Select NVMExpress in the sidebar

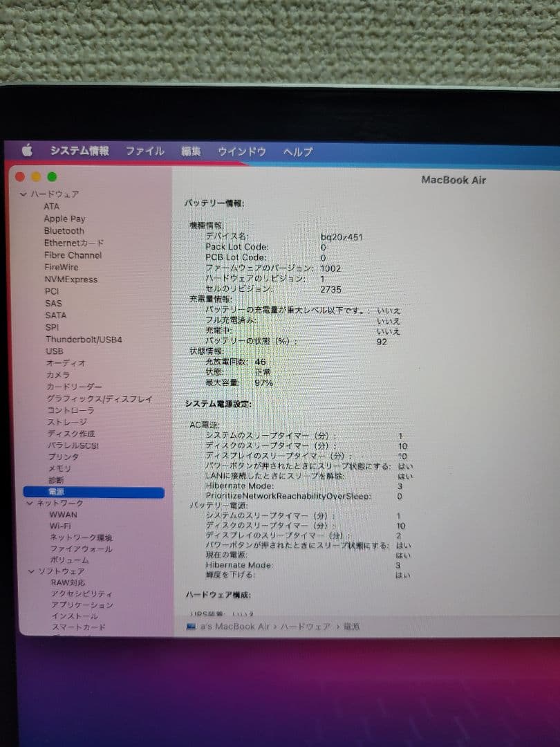[71, 279]
